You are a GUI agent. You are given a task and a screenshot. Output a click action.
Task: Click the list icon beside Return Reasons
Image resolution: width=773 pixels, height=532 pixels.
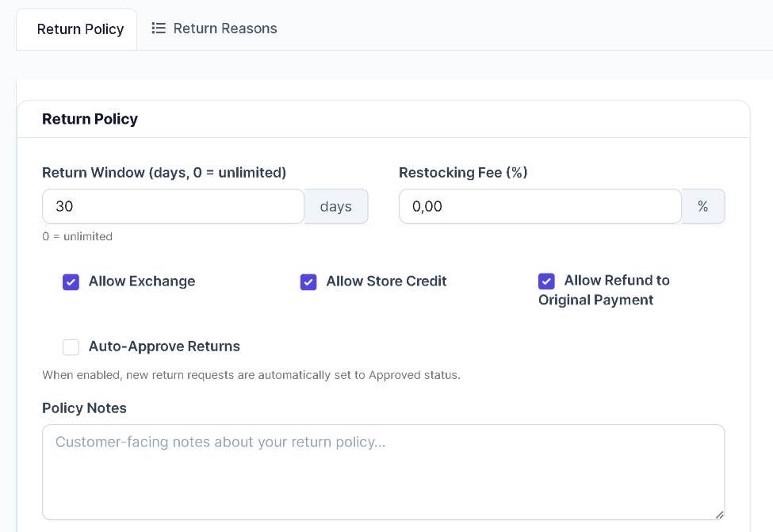click(159, 28)
